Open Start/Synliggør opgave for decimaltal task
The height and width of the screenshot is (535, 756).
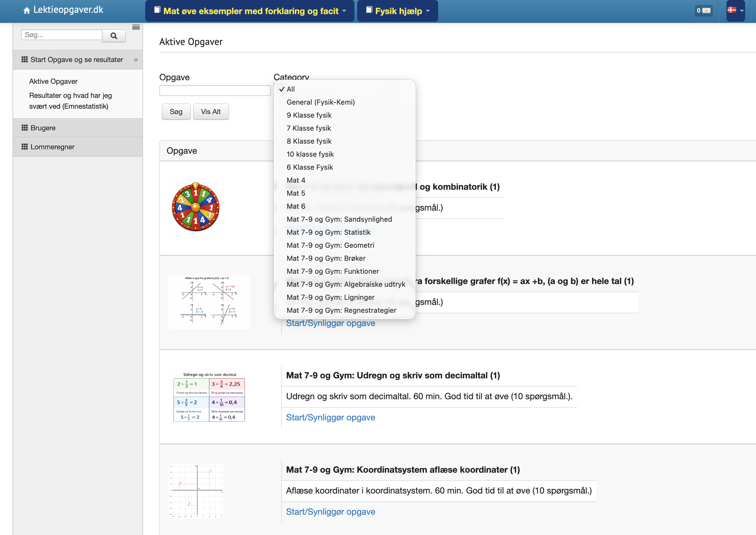pyautogui.click(x=330, y=417)
